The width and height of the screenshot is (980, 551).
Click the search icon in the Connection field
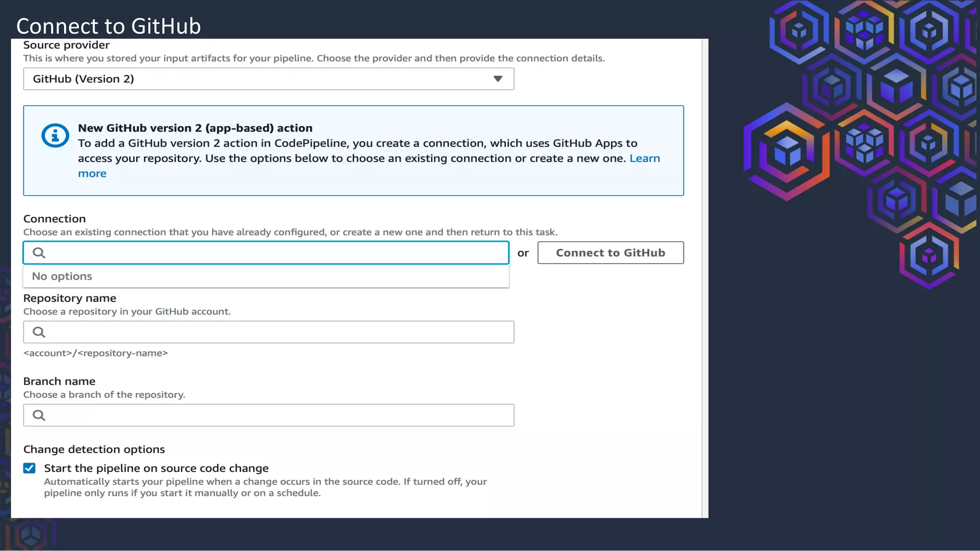39,253
